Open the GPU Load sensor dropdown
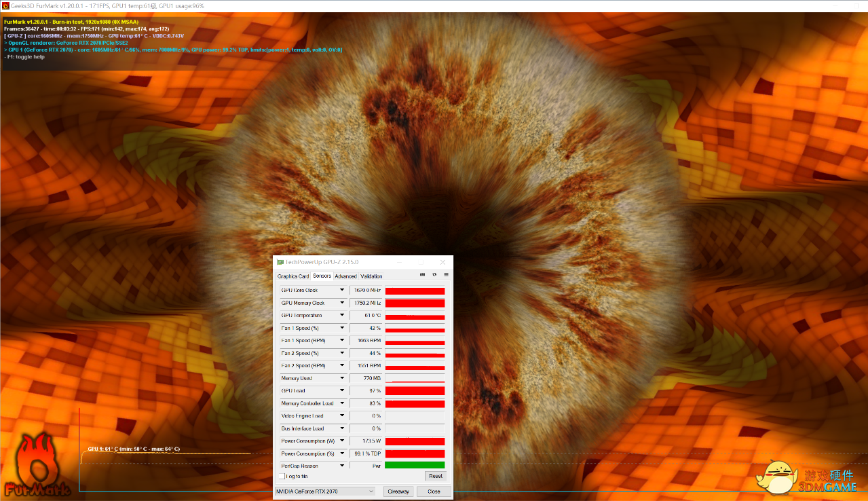This screenshot has width=868, height=501. pos(342,391)
